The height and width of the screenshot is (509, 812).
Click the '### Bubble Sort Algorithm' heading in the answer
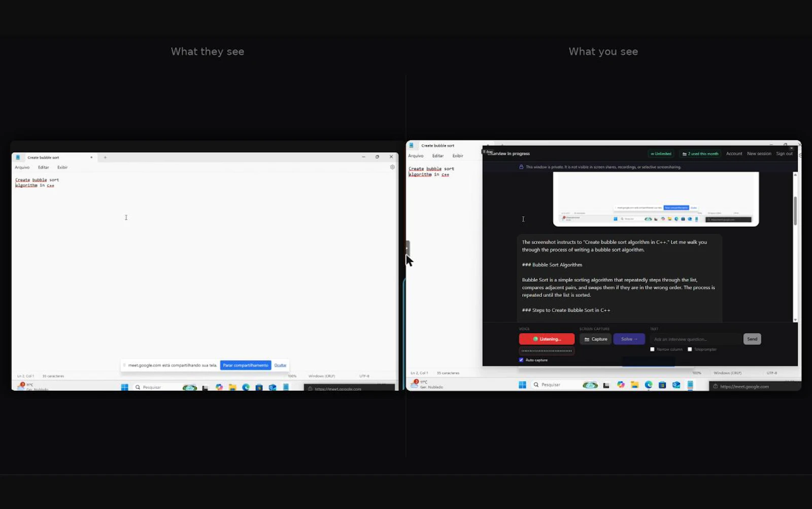(x=552, y=265)
